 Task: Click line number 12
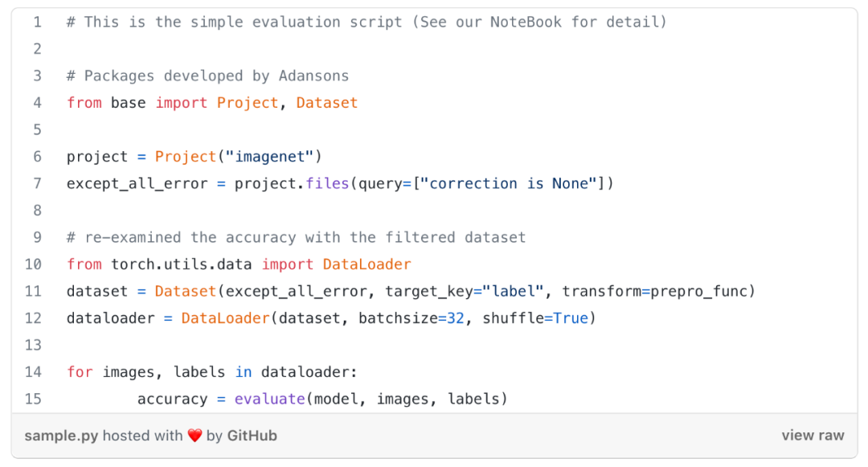point(33,318)
